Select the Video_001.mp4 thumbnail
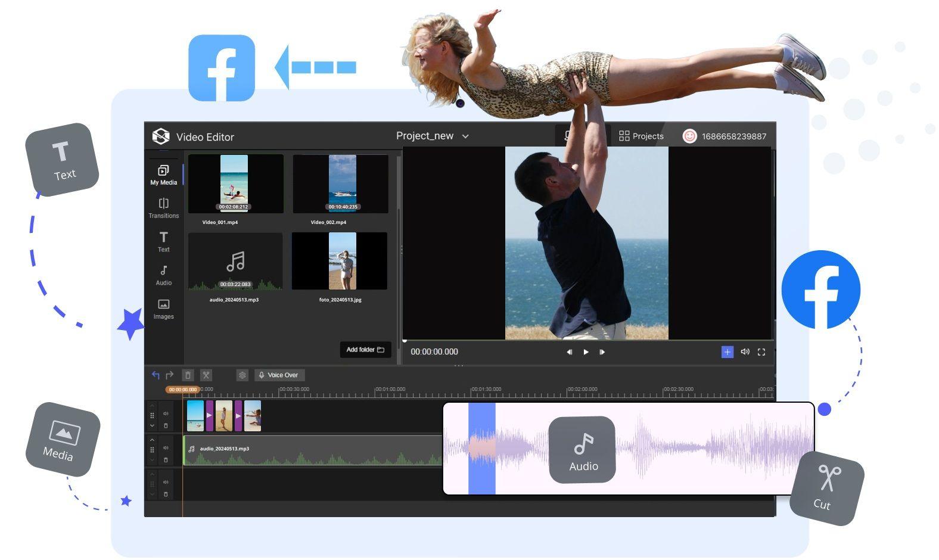 click(235, 183)
